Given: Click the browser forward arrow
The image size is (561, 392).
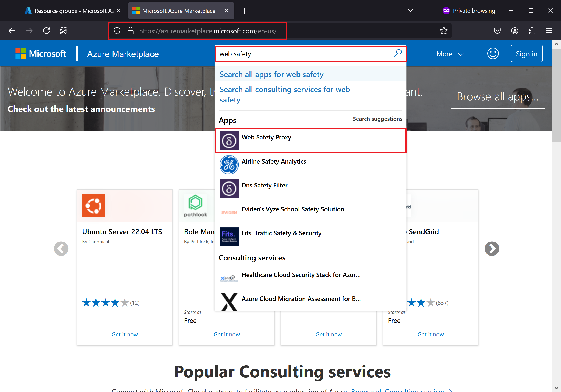Looking at the screenshot, I should tap(29, 31).
